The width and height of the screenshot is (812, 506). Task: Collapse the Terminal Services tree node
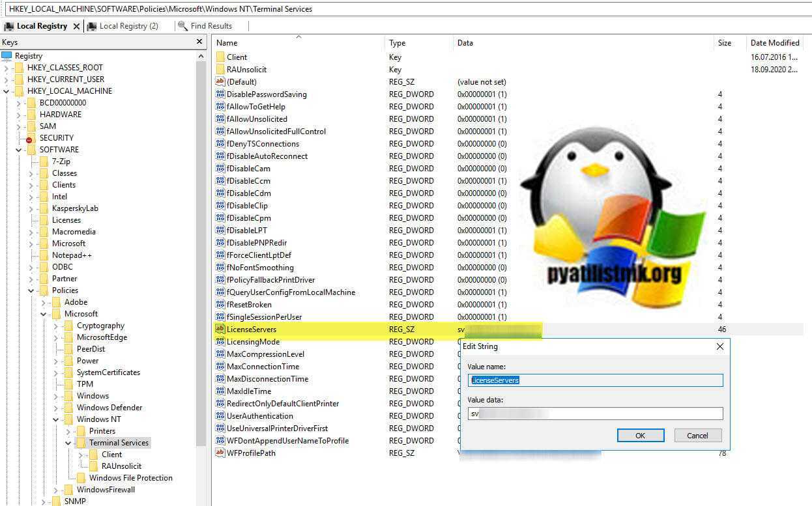(x=68, y=443)
